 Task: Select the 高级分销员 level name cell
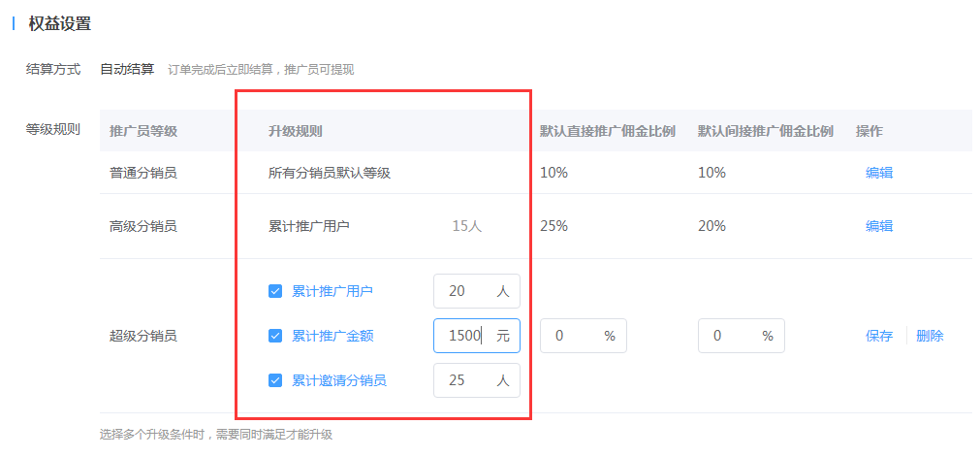pos(143,226)
